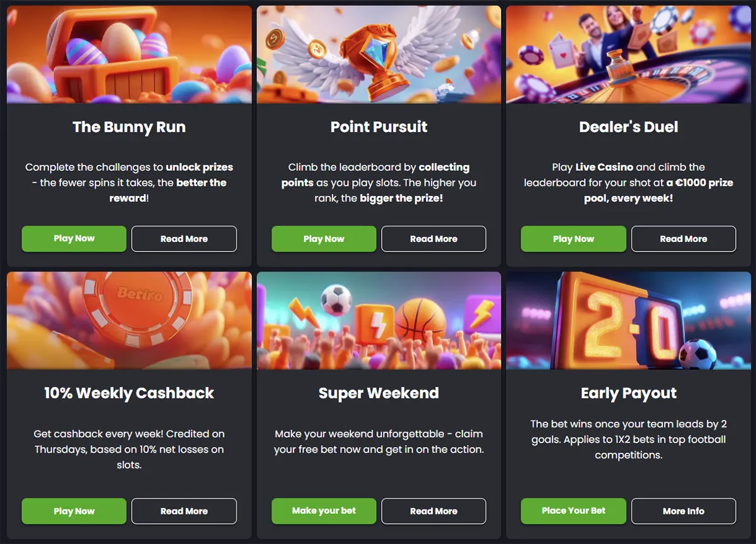756x544 pixels.
Task: Select the Dealer's Duel promotion title
Action: click(628, 127)
